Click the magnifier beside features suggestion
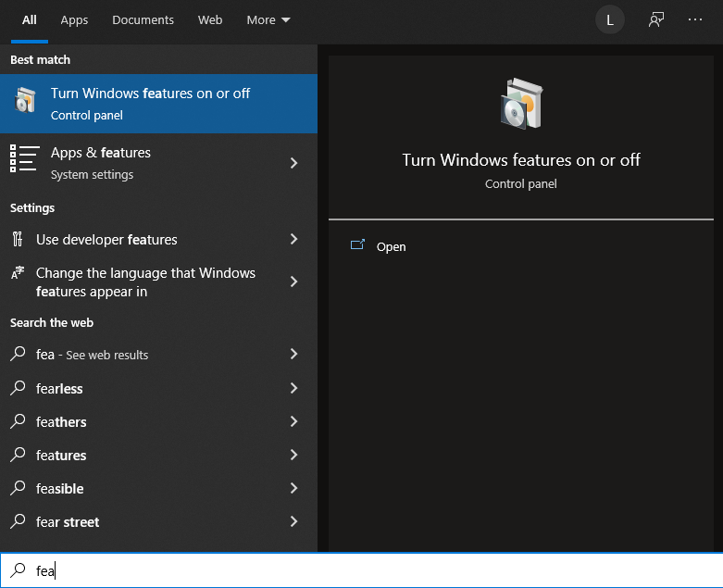Screen dimensions: 723x588 [x=18, y=455]
